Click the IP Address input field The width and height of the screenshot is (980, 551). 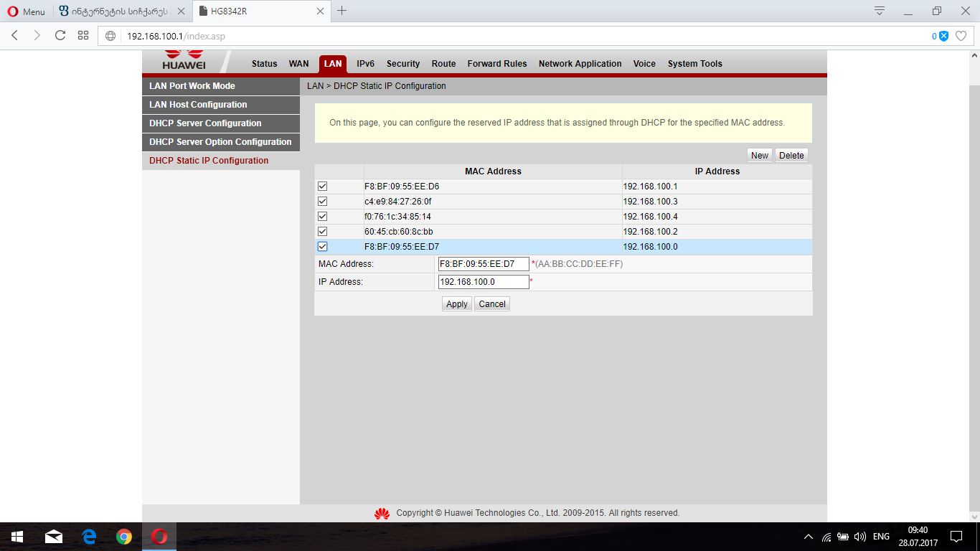484,282
